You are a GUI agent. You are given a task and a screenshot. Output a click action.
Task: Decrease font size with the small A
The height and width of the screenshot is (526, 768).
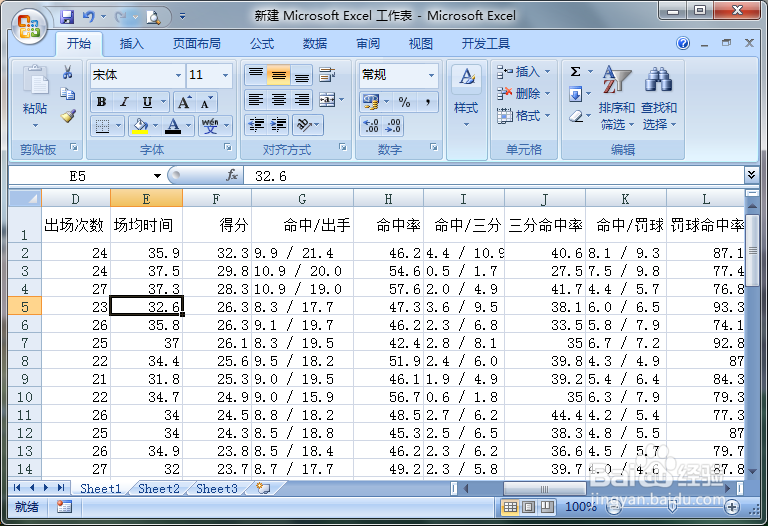[x=206, y=102]
